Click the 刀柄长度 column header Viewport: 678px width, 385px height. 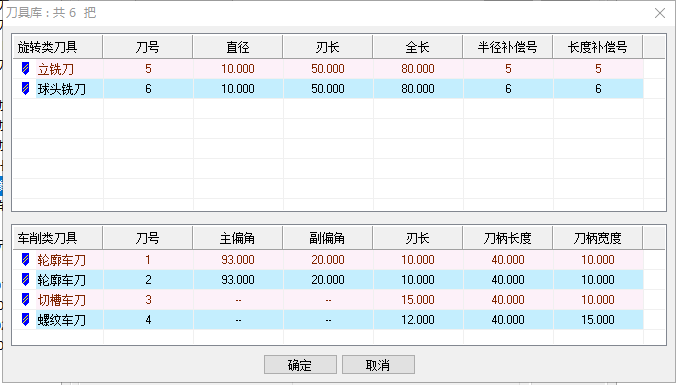[507, 238]
